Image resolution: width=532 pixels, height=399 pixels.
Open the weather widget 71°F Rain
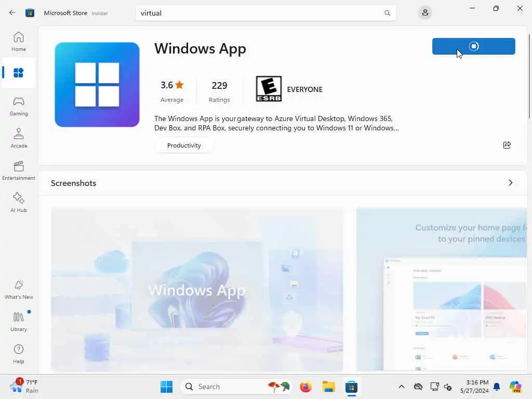(24, 387)
